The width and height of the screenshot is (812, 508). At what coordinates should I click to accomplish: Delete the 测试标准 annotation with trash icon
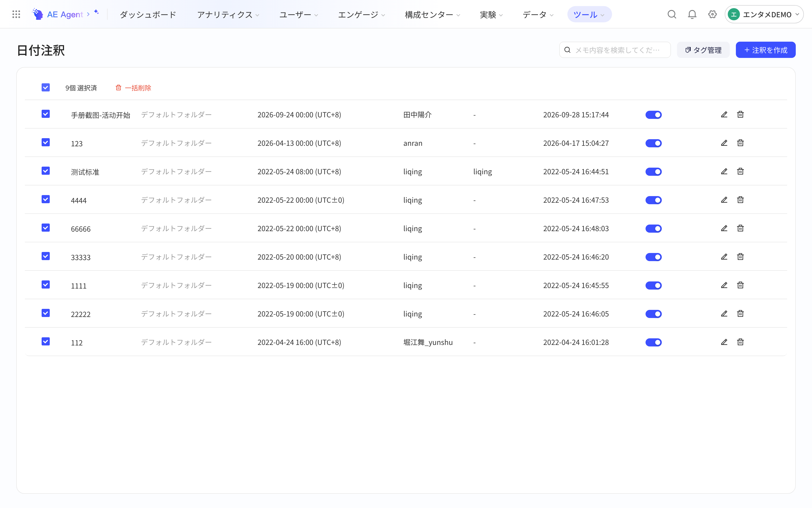(x=740, y=171)
